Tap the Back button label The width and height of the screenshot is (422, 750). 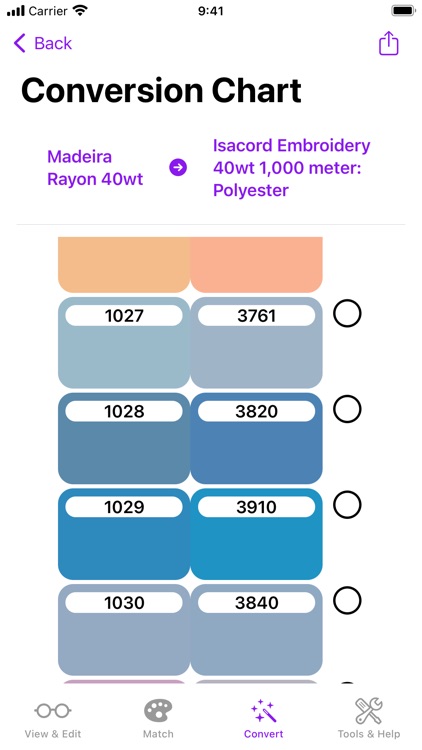(53, 43)
